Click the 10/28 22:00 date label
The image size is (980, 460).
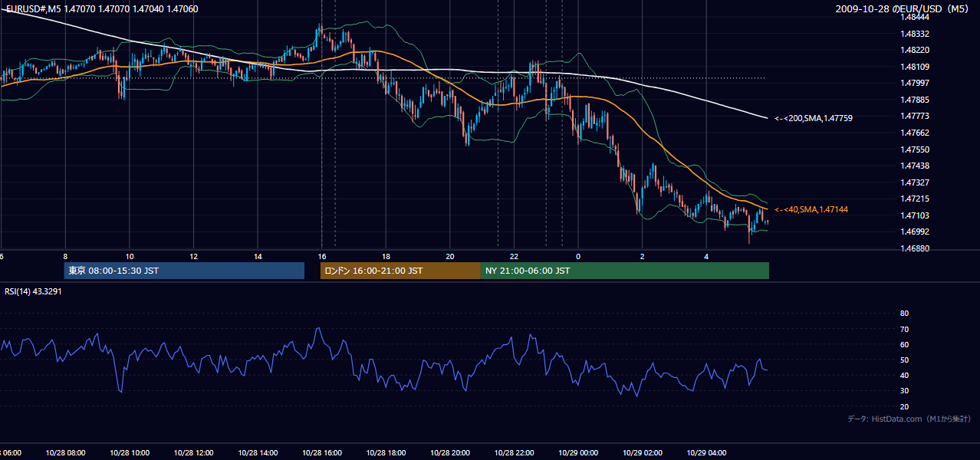[515, 452]
